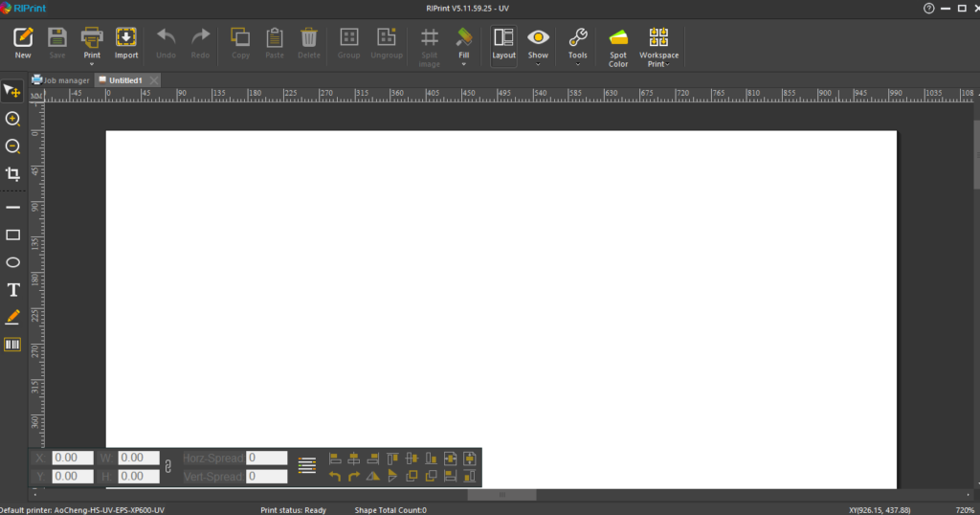Screen dimensions: 980x515
Task: Click the 720% zoom level in status bar
Action: click(965, 510)
